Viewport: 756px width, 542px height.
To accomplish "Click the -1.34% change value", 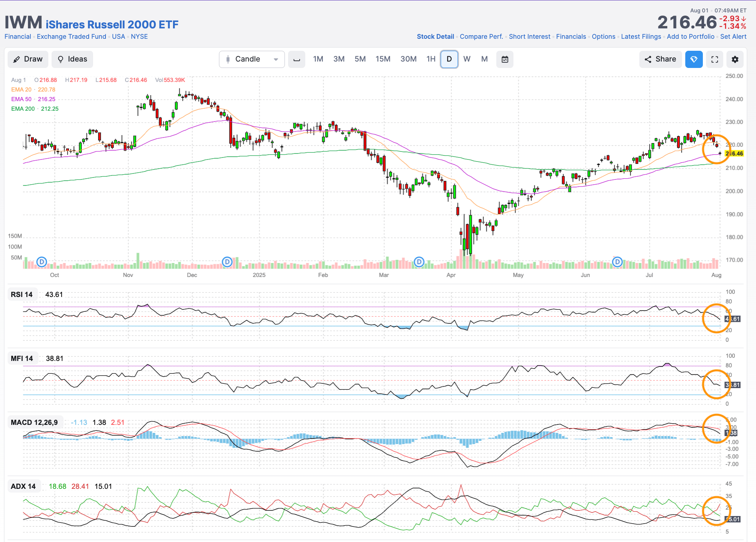I will pos(733,26).
